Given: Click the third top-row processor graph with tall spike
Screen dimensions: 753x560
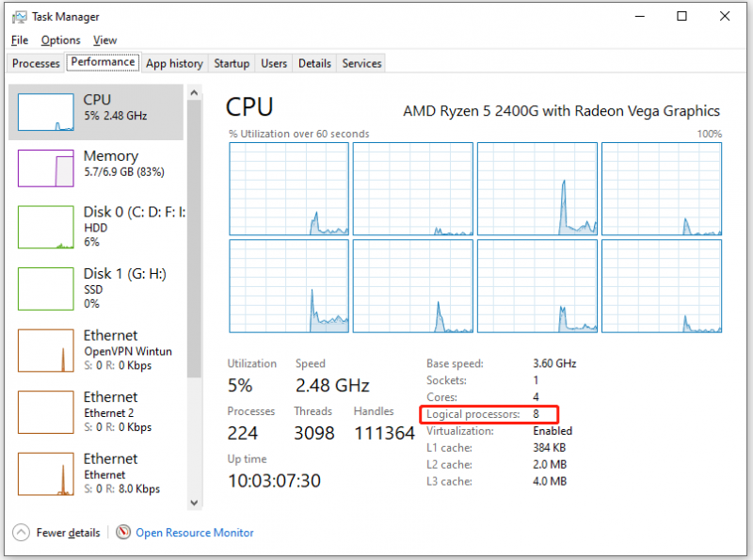Looking at the screenshot, I should point(537,189).
